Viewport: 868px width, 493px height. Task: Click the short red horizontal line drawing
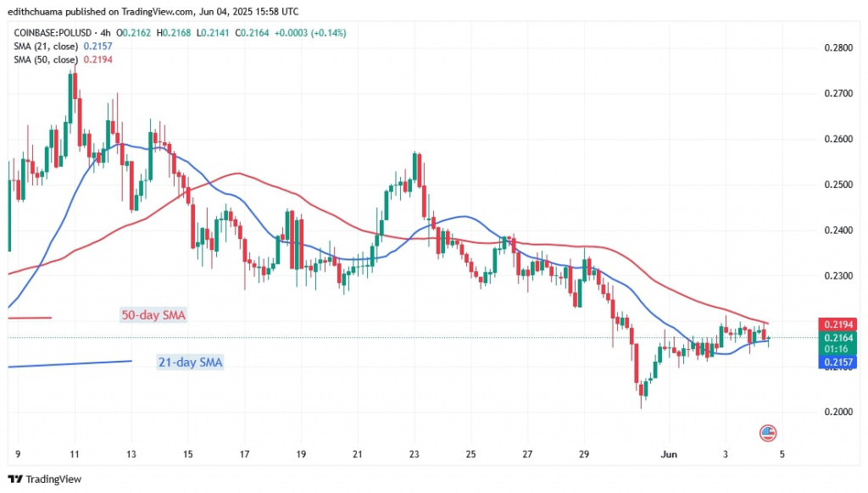(x=29, y=318)
